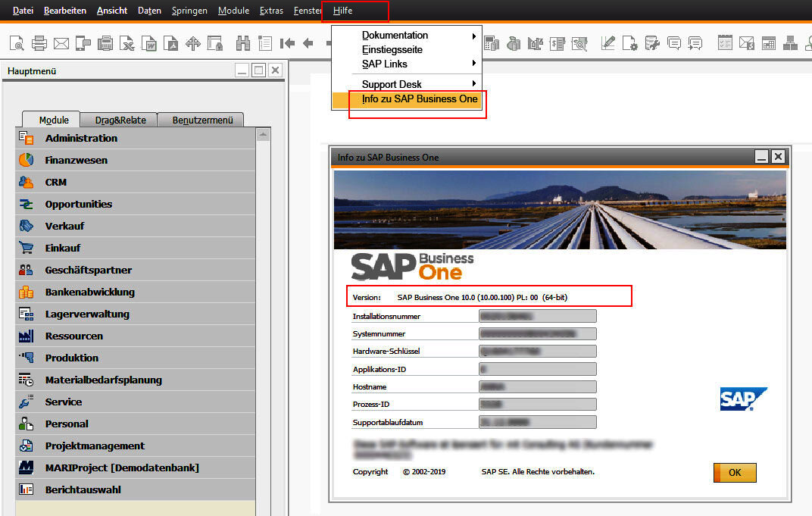Click the Fax toolbar icon
The height and width of the screenshot is (516, 812).
tap(106, 43)
